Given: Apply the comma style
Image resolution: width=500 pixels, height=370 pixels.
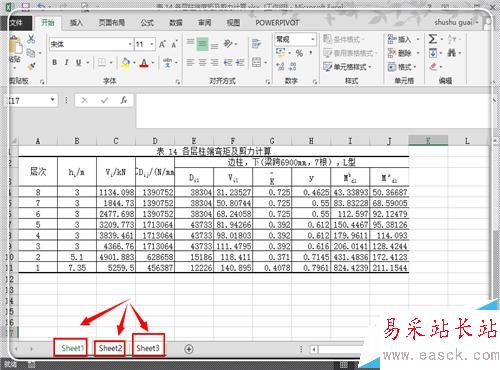Looking at the screenshot, I should point(311,53).
